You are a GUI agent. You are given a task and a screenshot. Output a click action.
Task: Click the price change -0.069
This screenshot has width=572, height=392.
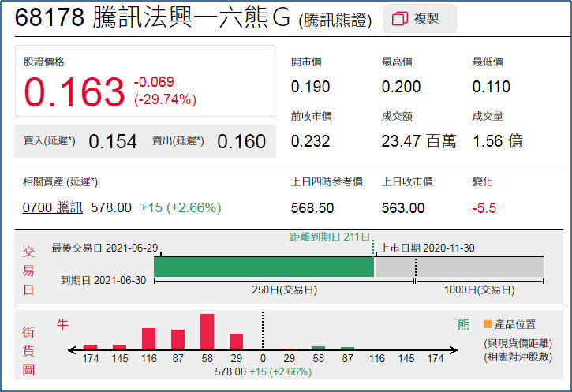pos(154,82)
